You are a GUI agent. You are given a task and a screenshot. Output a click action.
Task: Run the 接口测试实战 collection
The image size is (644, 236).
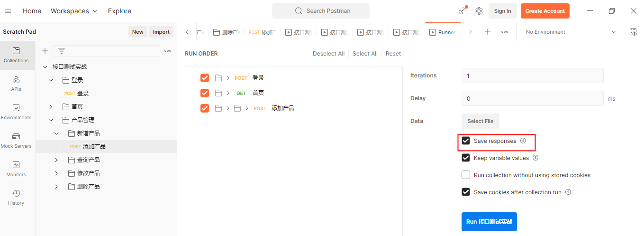[x=489, y=222]
